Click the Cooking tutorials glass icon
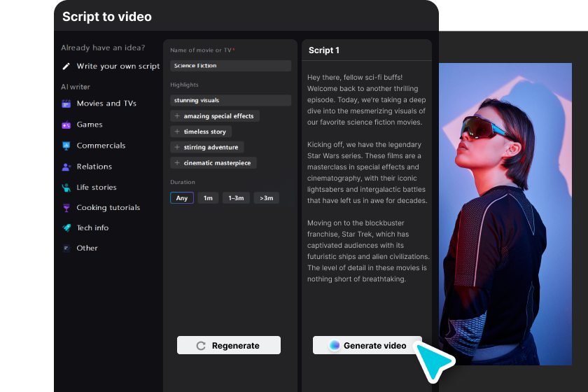Viewport: 588px width, 392px height. point(66,208)
